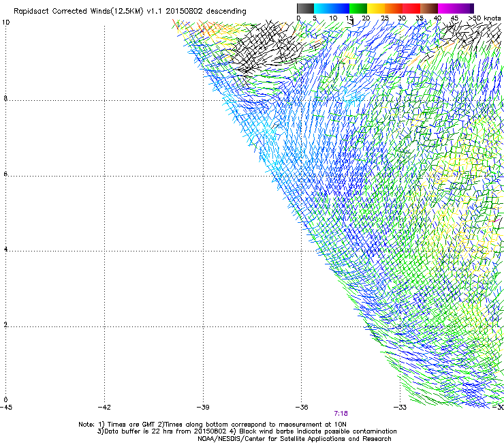504x443 pixels.
Task: Click the '>50 knots' legend label
Action: [484, 18]
